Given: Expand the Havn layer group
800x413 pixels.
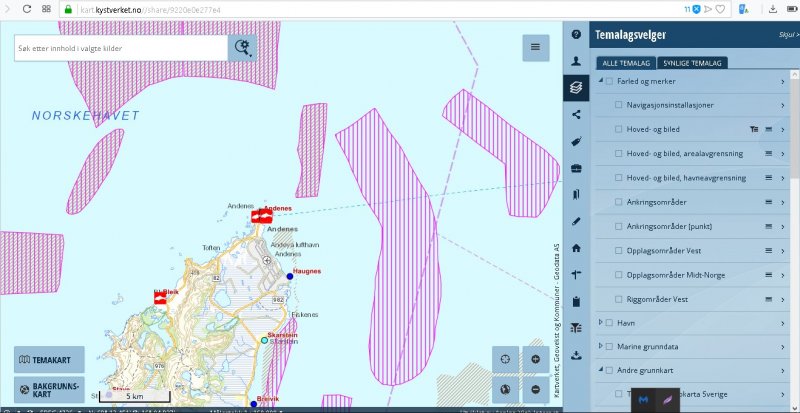Looking at the screenshot, I should point(599,323).
